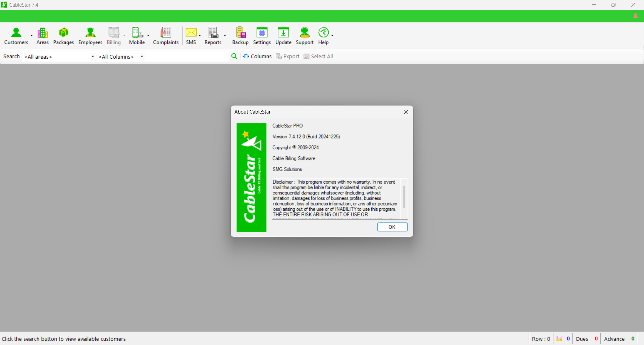
Task: Open the Packages module
Action: pos(63,36)
